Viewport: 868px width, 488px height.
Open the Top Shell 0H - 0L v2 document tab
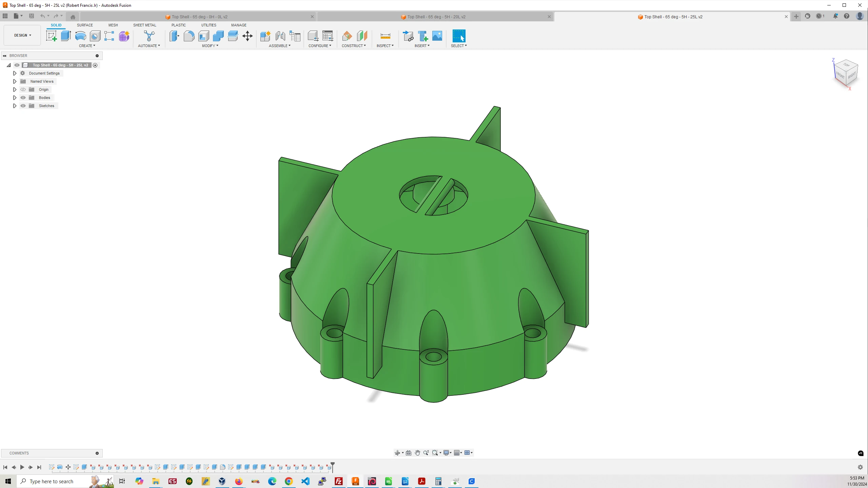click(198, 17)
